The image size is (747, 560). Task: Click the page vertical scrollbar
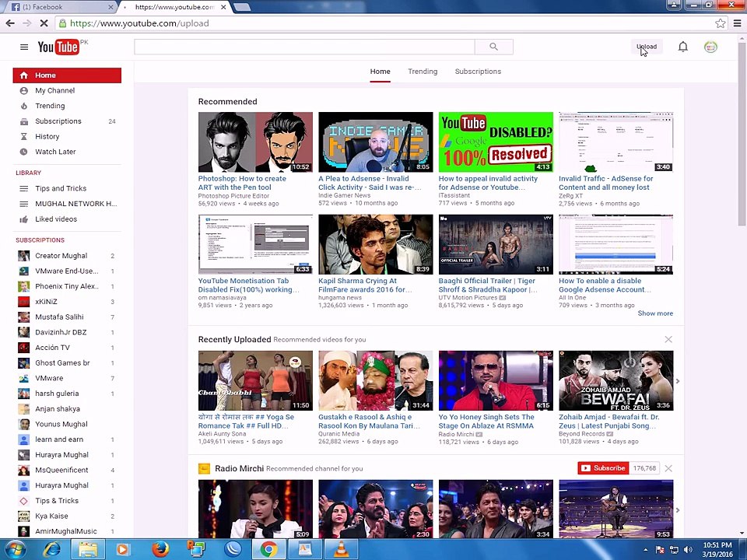click(742, 133)
